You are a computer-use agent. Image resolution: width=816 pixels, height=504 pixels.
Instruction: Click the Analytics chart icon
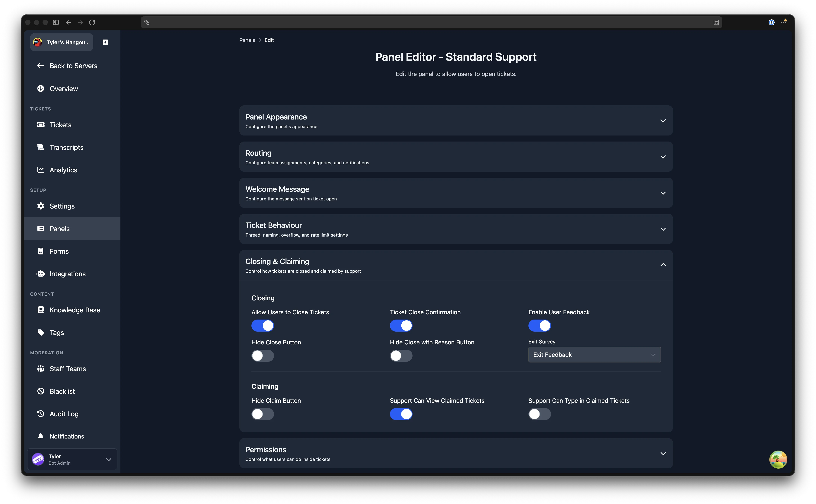coord(41,170)
